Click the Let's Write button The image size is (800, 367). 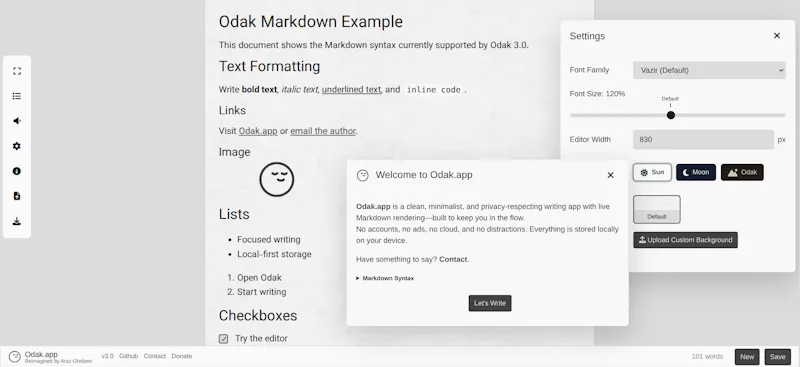pyautogui.click(x=490, y=303)
